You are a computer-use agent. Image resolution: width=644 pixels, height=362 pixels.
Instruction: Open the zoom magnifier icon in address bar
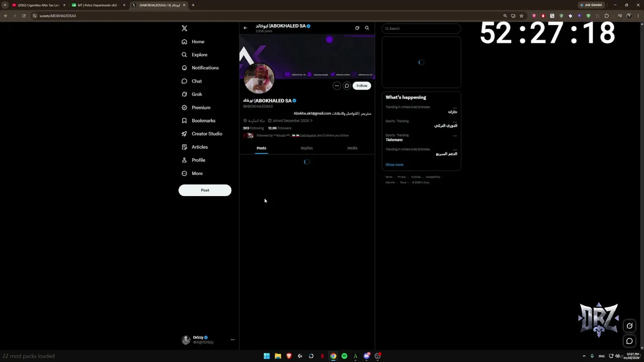(x=505, y=16)
